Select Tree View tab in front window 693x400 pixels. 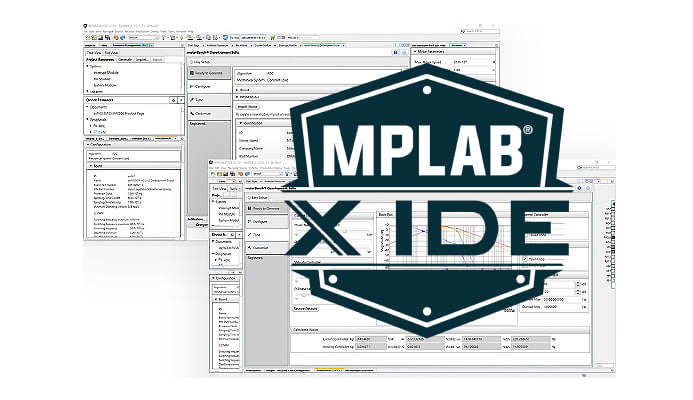(x=219, y=189)
